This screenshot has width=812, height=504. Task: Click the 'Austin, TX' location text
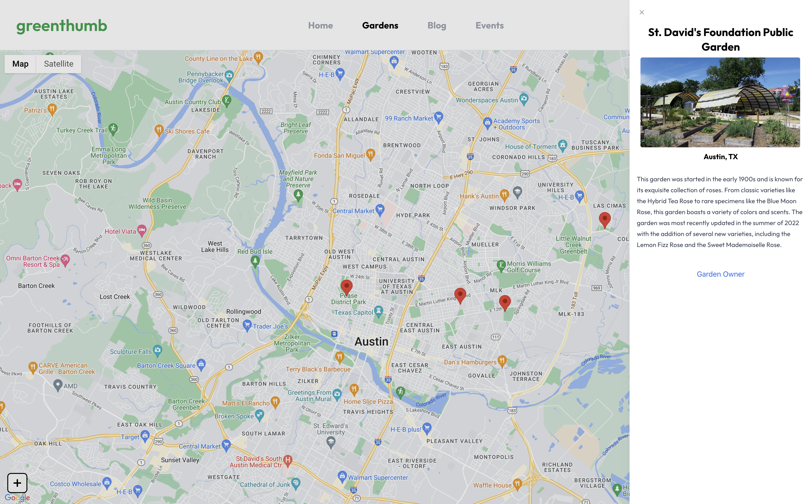[720, 157]
